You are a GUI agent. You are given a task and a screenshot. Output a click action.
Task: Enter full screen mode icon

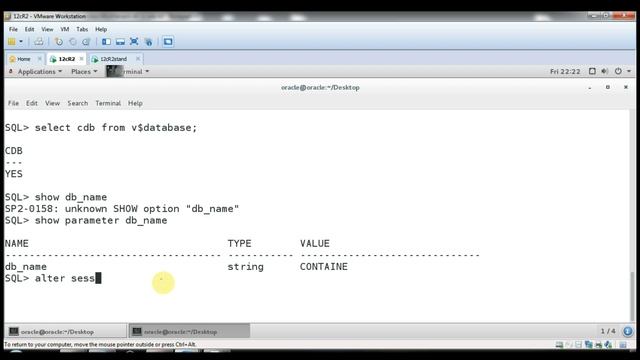(x=134, y=42)
